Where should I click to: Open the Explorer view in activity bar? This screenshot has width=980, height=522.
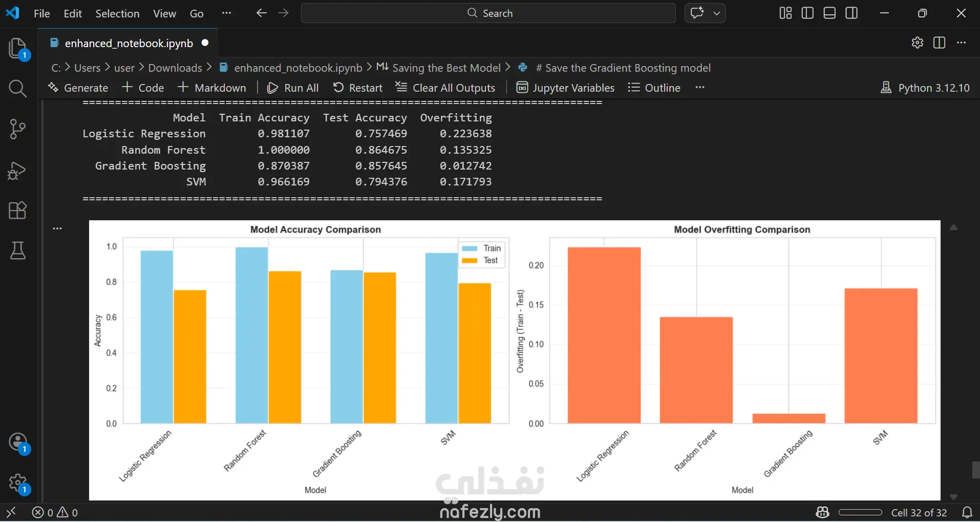coord(18,48)
